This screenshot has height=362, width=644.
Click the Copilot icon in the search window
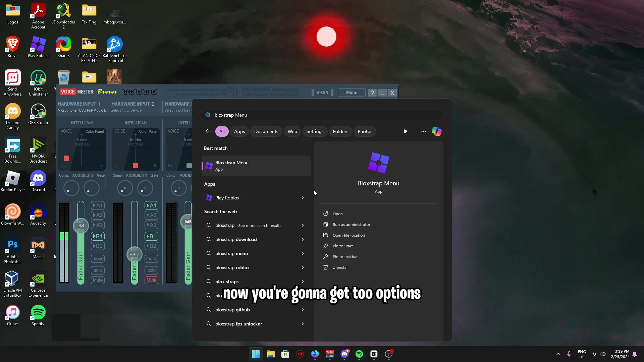pyautogui.click(x=437, y=131)
